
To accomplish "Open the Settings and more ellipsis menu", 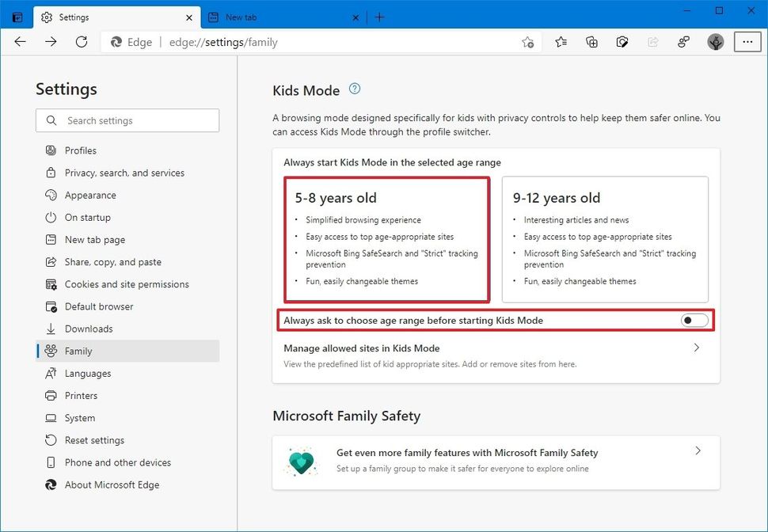I will pos(747,42).
